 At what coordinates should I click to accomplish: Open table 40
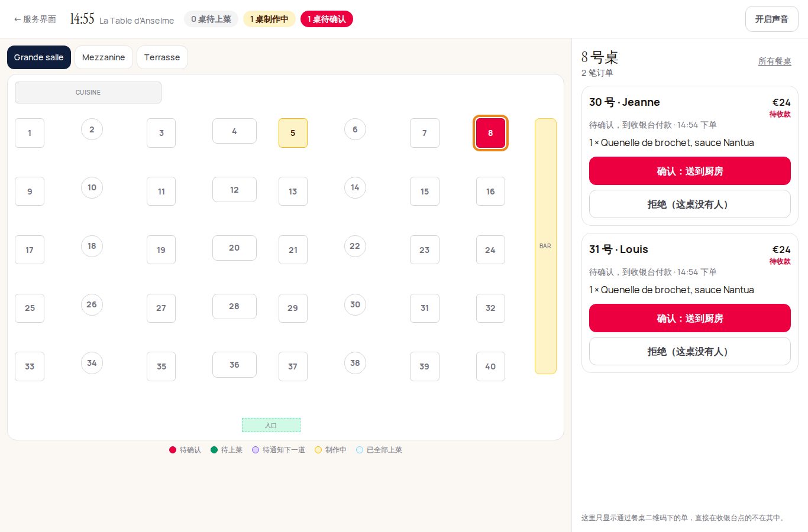point(490,366)
